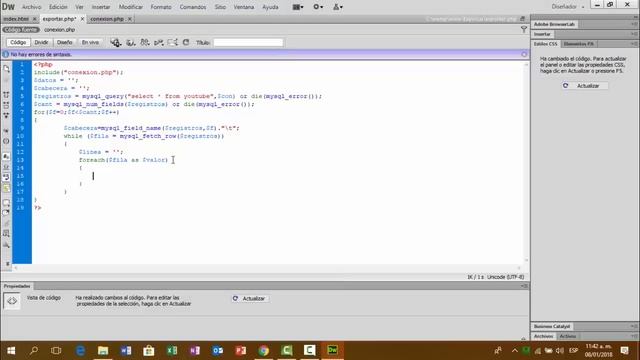Select the Código fuente related file button
Image resolution: width=640 pixels, height=360 pixels.
(x=21, y=30)
